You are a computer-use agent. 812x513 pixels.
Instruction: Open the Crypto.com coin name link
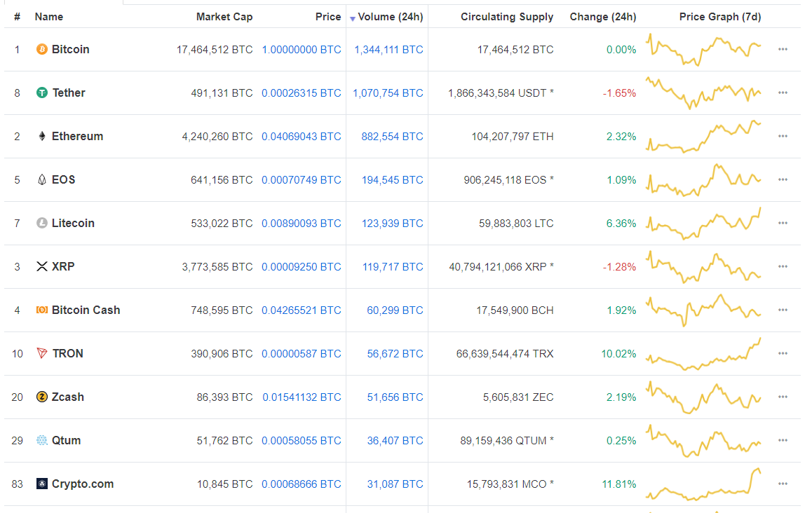(x=83, y=484)
